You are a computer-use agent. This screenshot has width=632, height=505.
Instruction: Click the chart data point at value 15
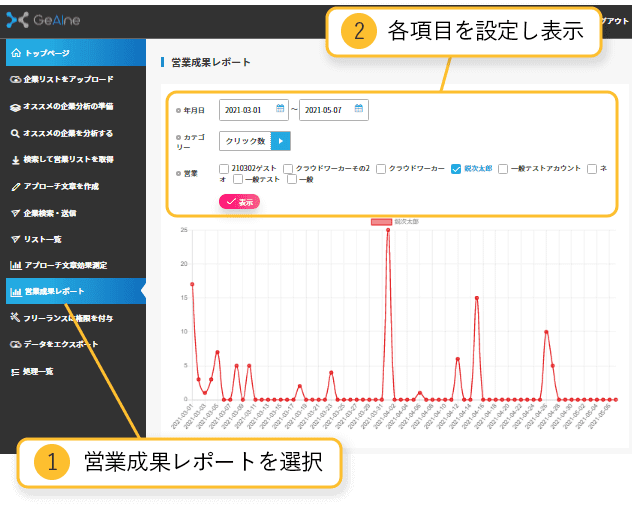coord(477,298)
